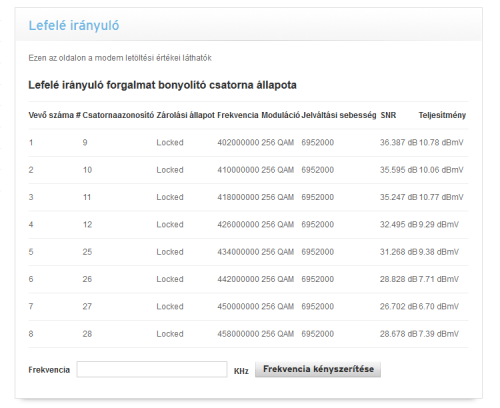
Task: Click the Frekvencia kényszerítése button
Action: 318,369
